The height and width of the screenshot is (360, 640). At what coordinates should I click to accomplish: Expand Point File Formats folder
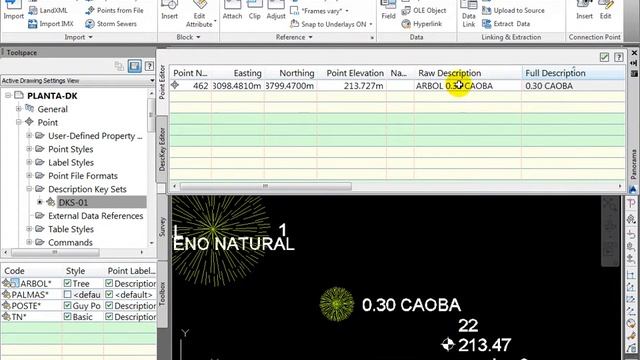[x=29, y=176]
